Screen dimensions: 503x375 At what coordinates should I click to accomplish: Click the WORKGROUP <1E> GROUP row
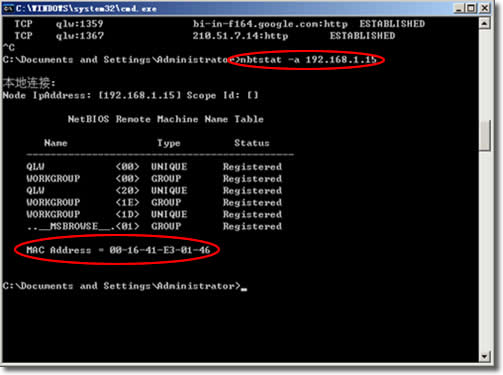154,202
